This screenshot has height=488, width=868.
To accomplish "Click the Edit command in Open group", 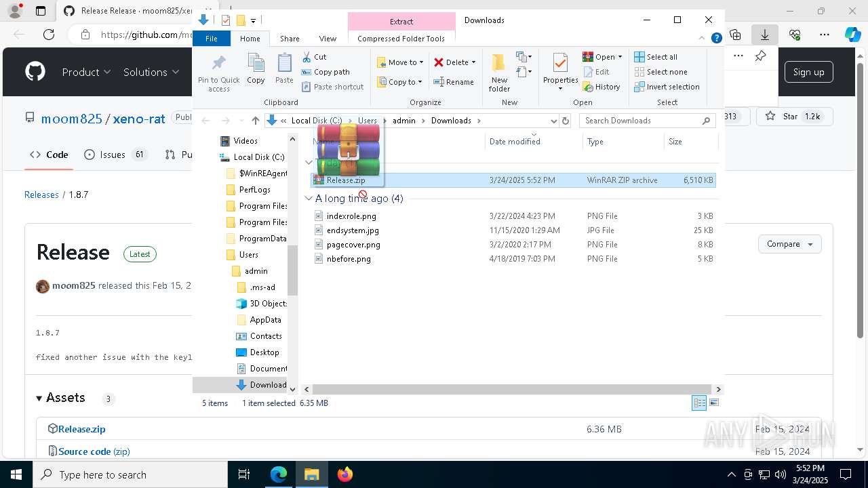I will tap(596, 72).
